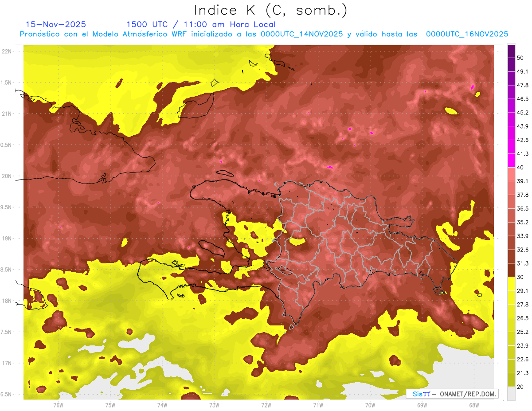Click the latitude label '20N'
The width and height of the screenshot is (532, 411).
pos(6,176)
